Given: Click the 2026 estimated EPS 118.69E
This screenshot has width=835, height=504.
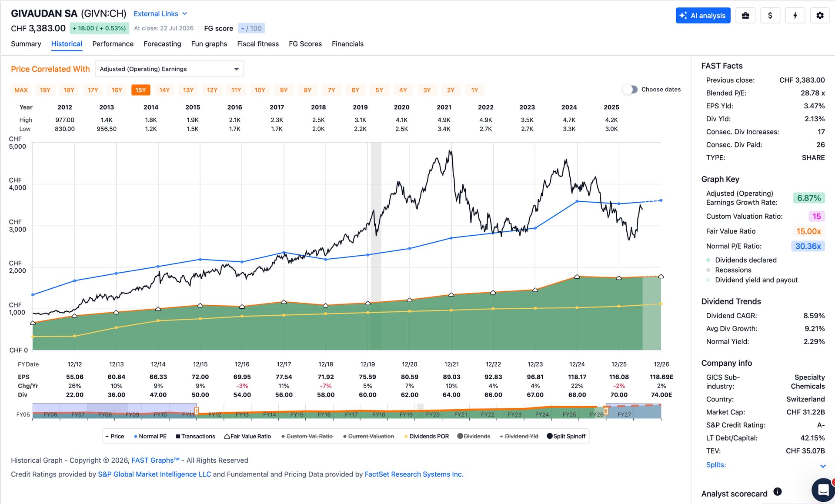Looking at the screenshot, I should (x=661, y=377).
